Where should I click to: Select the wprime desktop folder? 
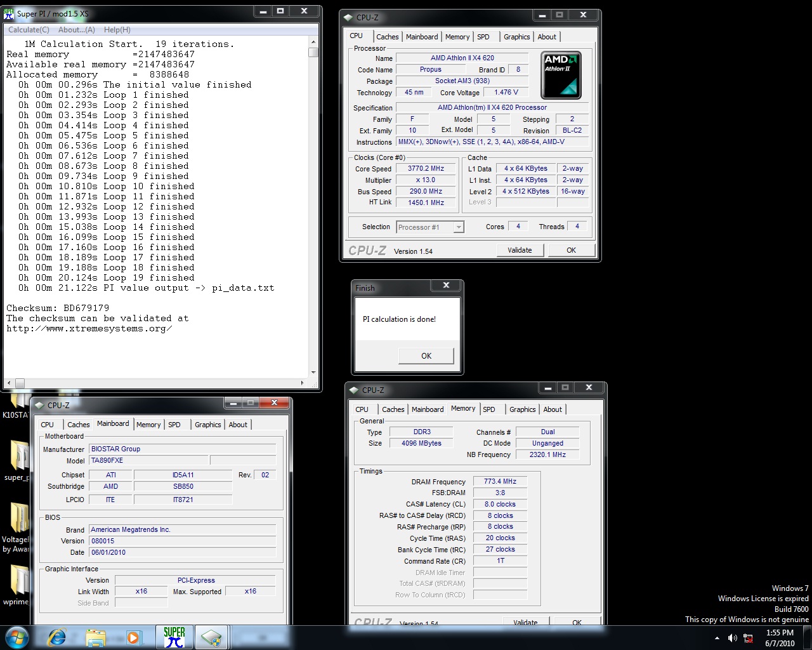pyautogui.click(x=15, y=585)
